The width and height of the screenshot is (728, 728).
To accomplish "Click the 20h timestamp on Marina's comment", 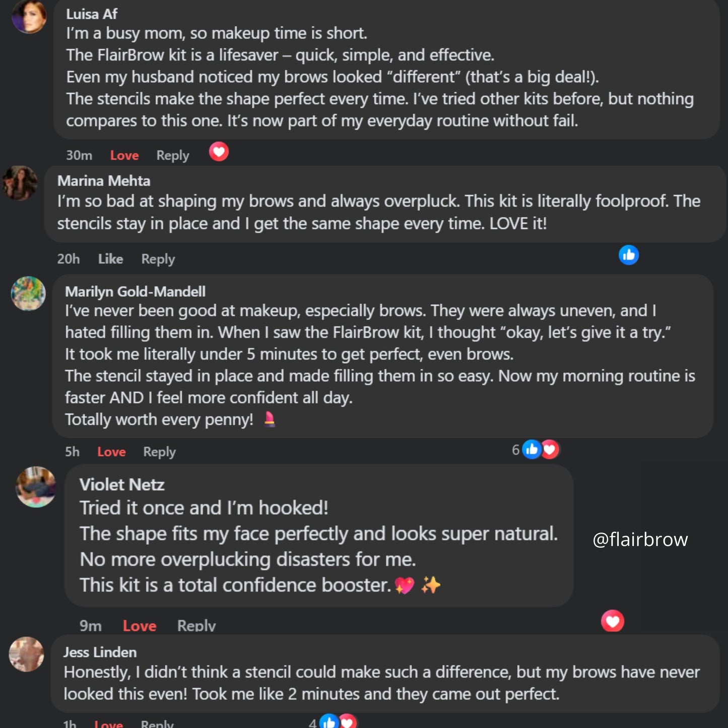I will [69, 259].
